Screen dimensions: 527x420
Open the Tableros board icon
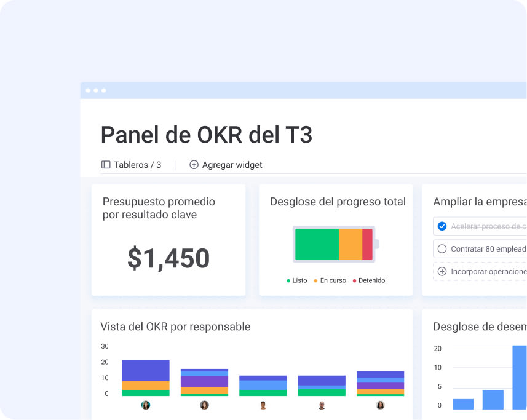pos(106,165)
